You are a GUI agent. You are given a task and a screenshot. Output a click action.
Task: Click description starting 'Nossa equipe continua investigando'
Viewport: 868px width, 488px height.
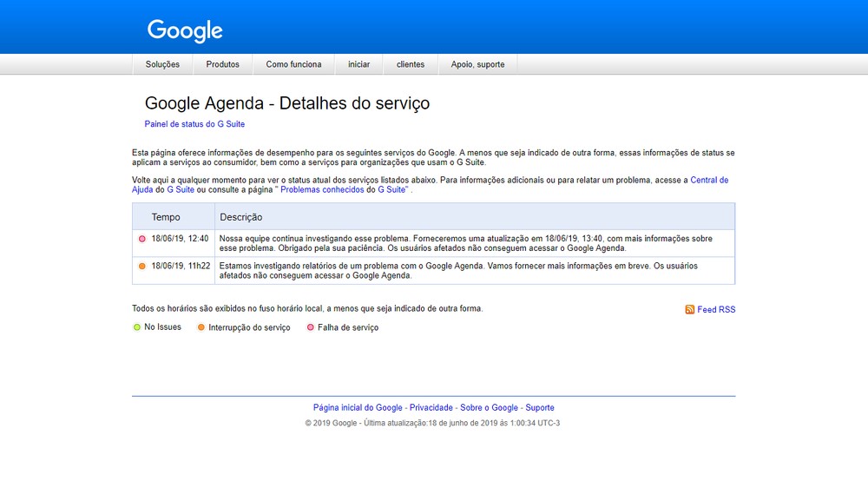pyautogui.click(x=465, y=243)
